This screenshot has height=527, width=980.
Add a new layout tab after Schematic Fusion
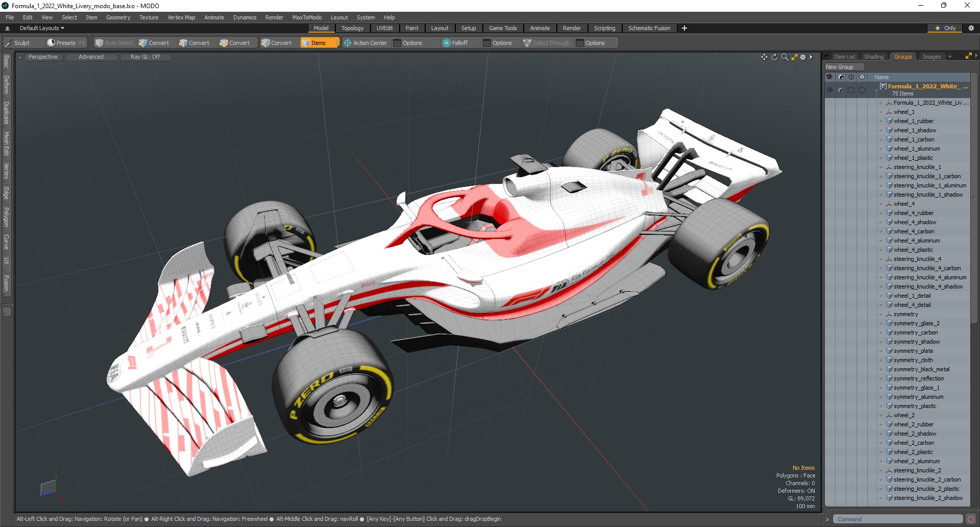684,28
